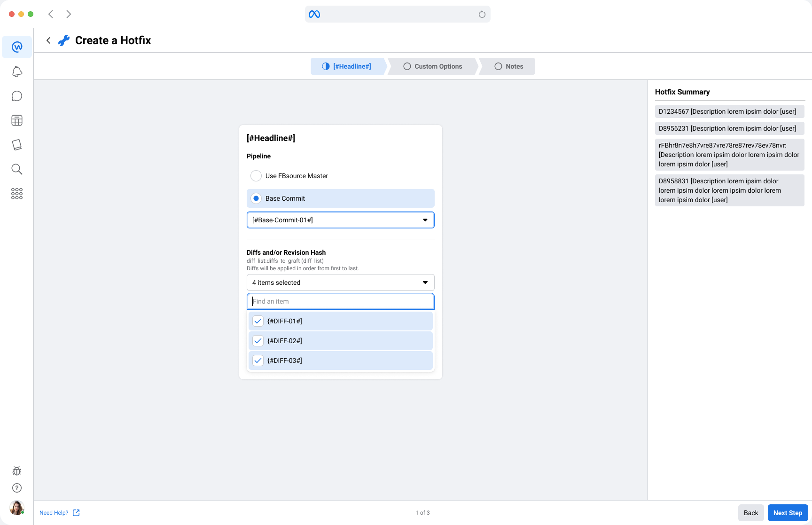Select Use FBsource Master radio option

click(256, 176)
